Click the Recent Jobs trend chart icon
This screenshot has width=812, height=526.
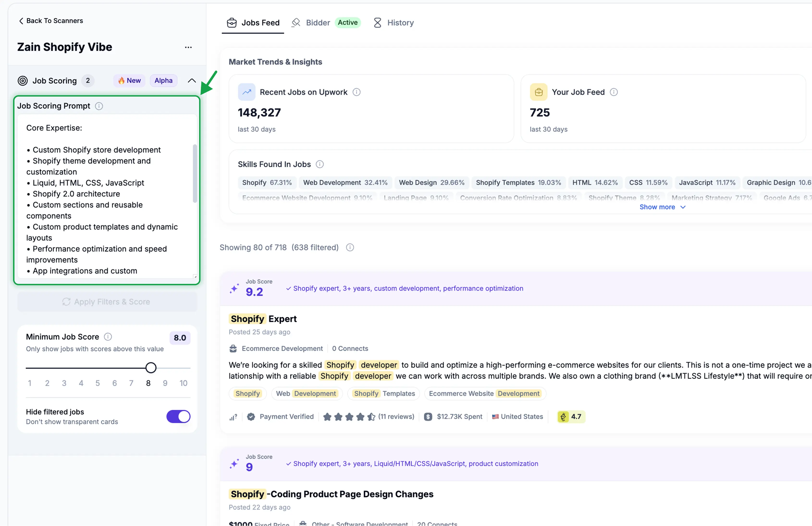(247, 92)
